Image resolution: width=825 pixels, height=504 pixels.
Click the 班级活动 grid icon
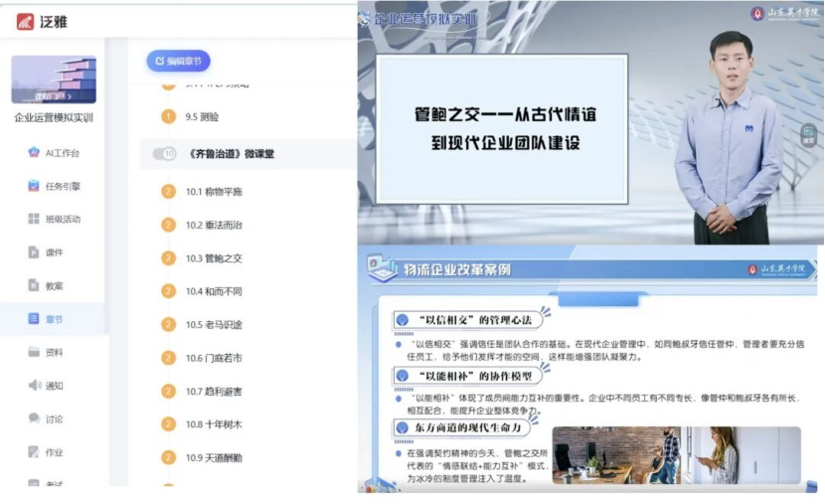click(x=34, y=219)
